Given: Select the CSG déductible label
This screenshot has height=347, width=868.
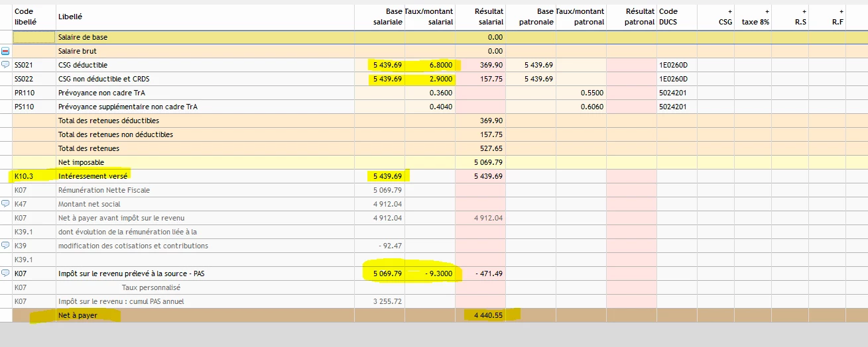Looking at the screenshot, I should 83,65.
